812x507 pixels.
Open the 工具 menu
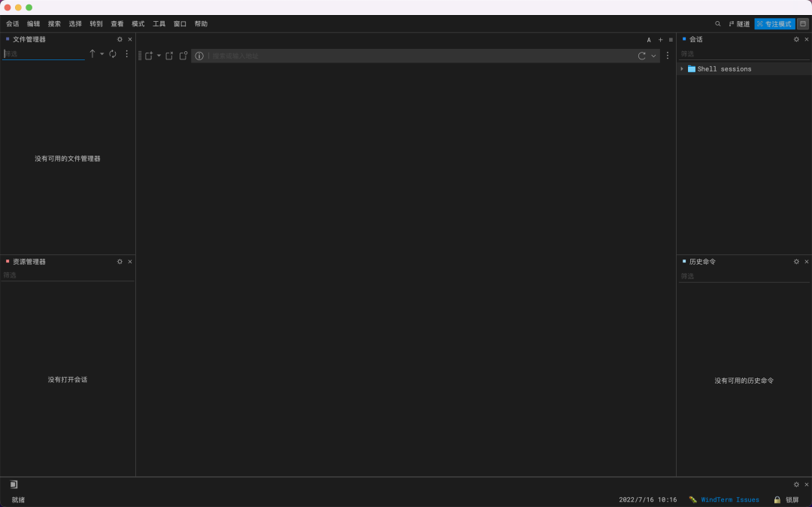(x=159, y=24)
